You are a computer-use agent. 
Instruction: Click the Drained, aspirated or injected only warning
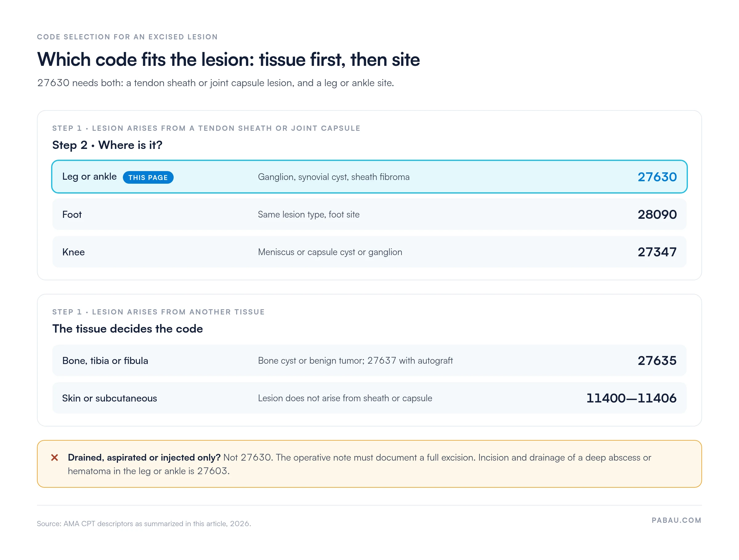(369, 464)
